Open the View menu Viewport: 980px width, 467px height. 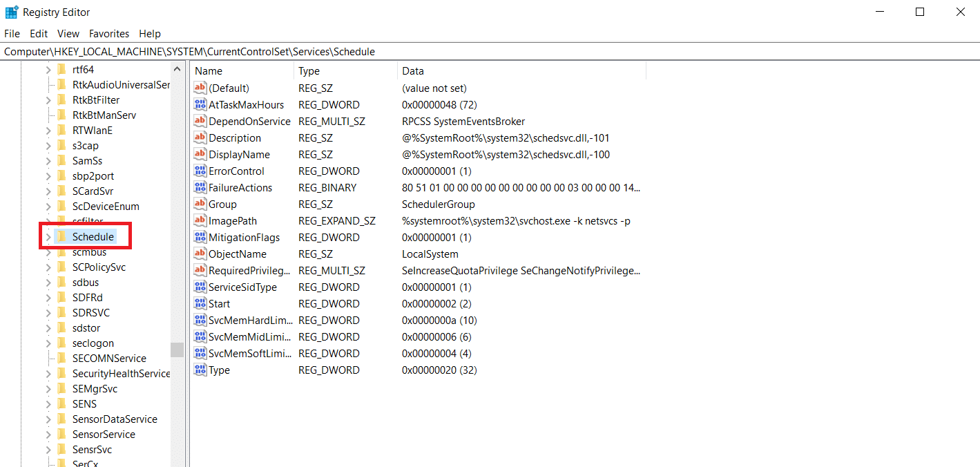point(68,33)
